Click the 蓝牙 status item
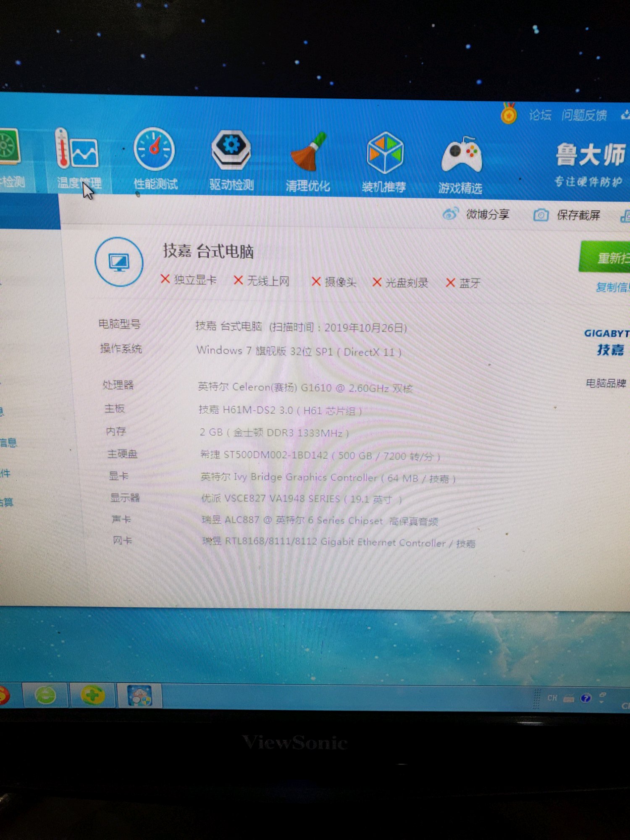 pos(464,283)
